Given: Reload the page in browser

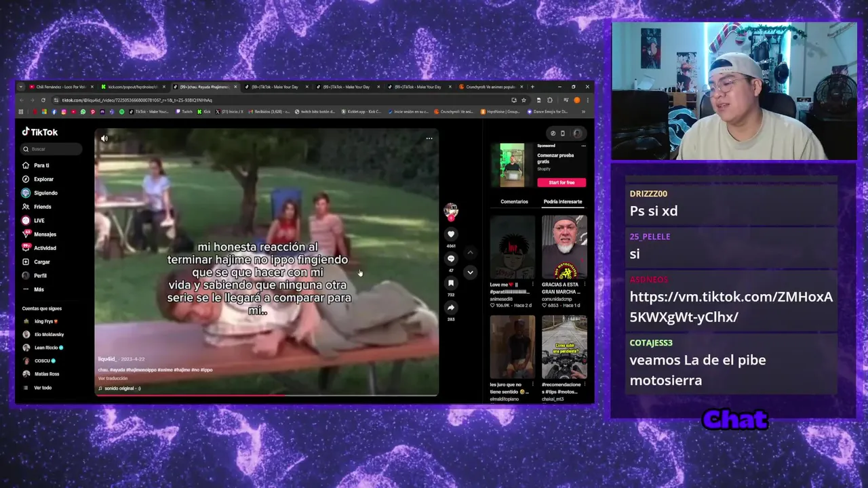Looking at the screenshot, I should click(43, 100).
